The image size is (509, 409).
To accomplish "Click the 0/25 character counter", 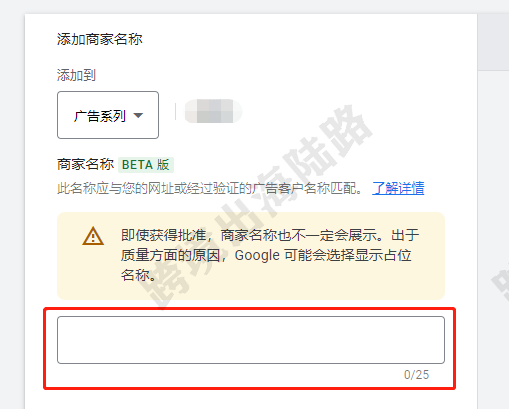I will (416, 375).
